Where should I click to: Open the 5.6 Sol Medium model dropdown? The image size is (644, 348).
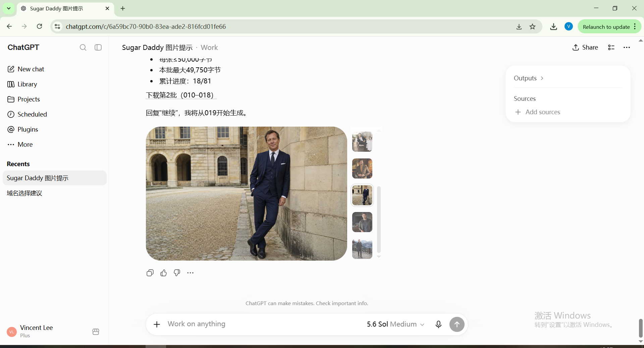pos(395,324)
